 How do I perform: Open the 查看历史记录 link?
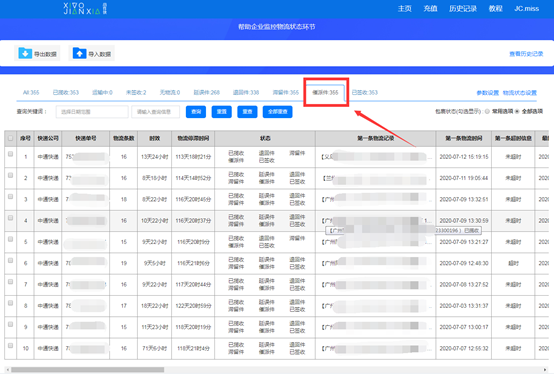526,54
